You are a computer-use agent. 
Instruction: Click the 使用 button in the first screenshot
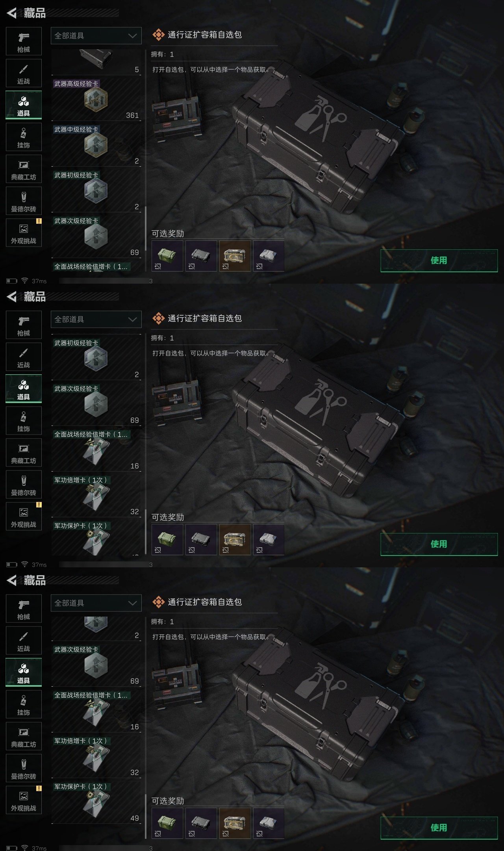439,260
